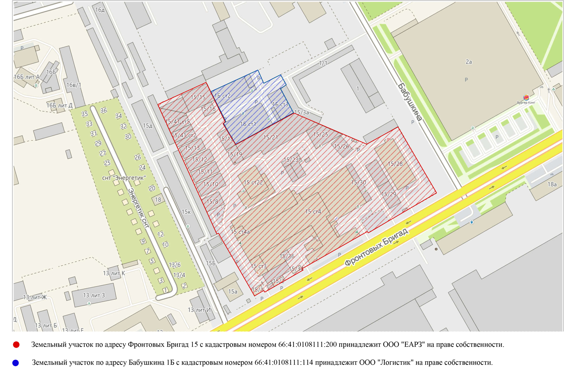The image size is (564, 392).
Task: Click the label 15/3а
Action: (x=301, y=112)
